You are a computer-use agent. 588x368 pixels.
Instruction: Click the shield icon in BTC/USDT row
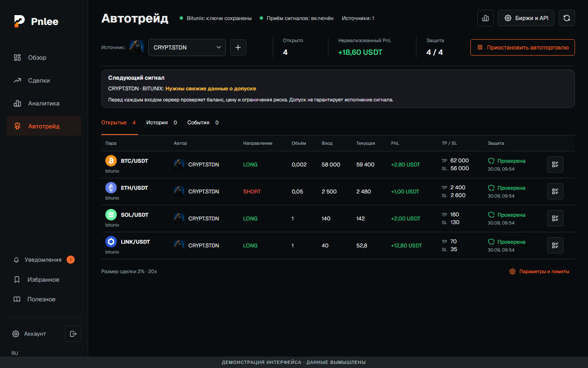pyautogui.click(x=491, y=161)
